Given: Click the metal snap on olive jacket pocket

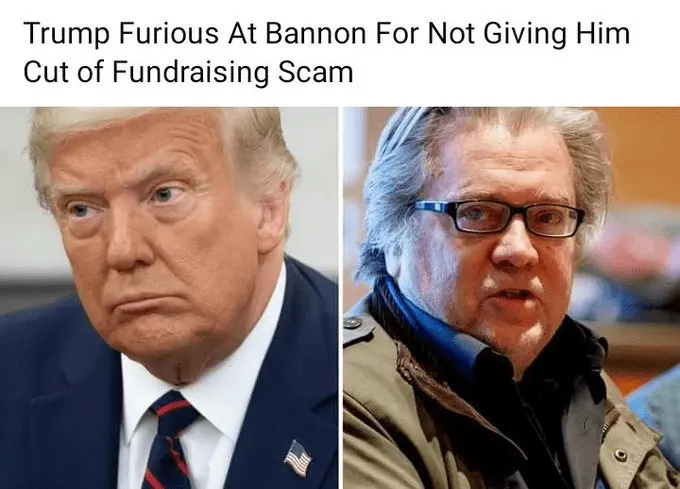Looking at the screenshot, I should click(x=622, y=455).
